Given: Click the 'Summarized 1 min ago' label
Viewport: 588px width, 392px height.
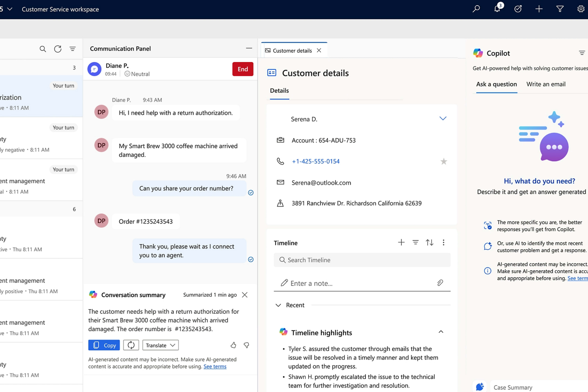Looking at the screenshot, I should (x=210, y=295).
